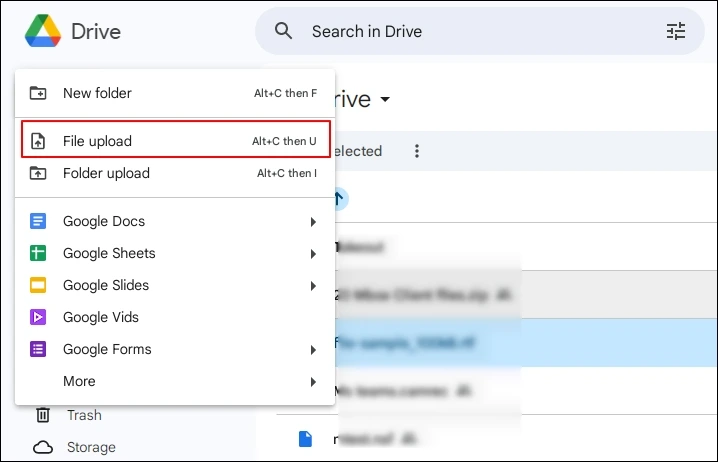This screenshot has width=718, height=462.
Task: Select New folder menu entry
Action: click(x=175, y=93)
